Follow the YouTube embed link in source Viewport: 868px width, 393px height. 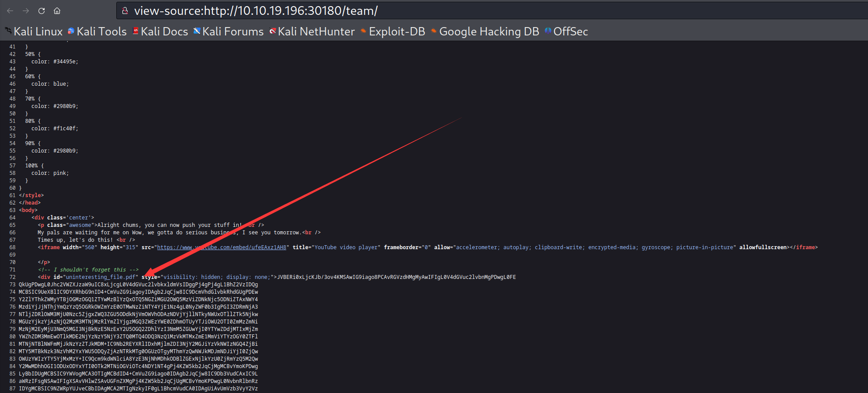click(222, 247)
